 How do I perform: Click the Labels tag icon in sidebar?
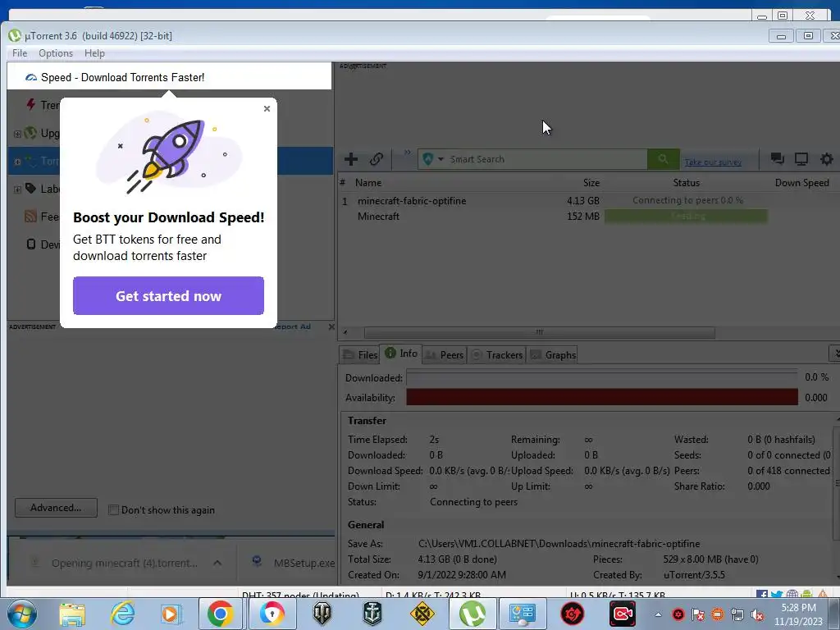31,188
